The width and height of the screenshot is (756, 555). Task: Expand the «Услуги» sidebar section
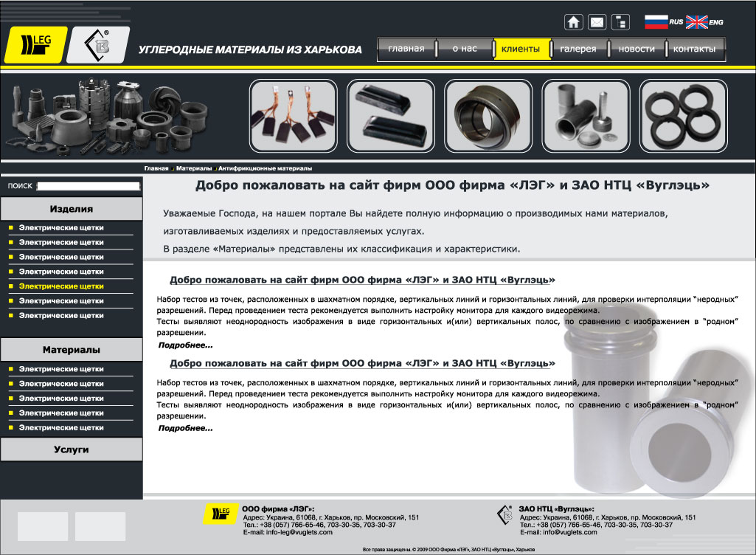tap(72, 449)
